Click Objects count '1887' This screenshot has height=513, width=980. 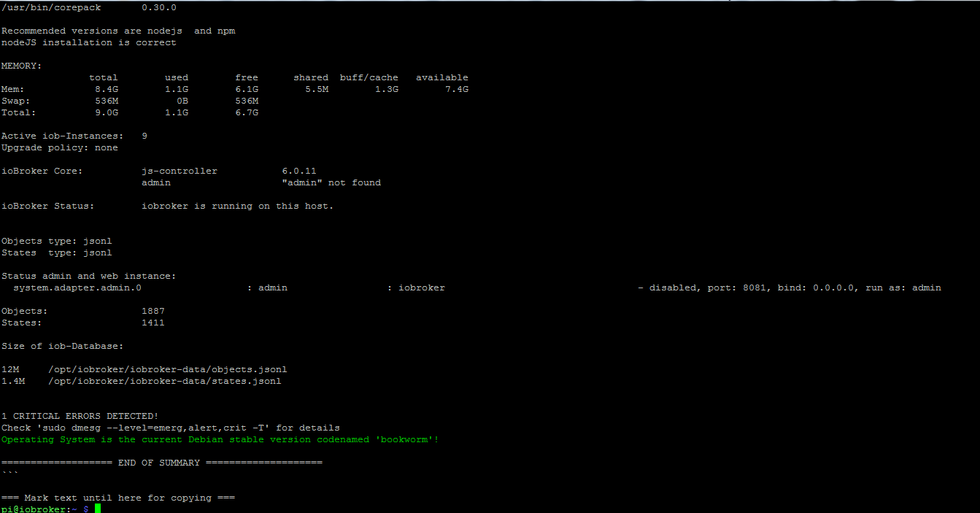153,311
